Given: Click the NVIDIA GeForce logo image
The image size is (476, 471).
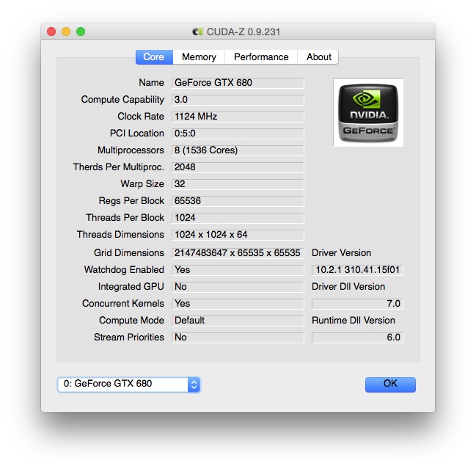Looking at the screenshot, I should click(x=368, y=112).
